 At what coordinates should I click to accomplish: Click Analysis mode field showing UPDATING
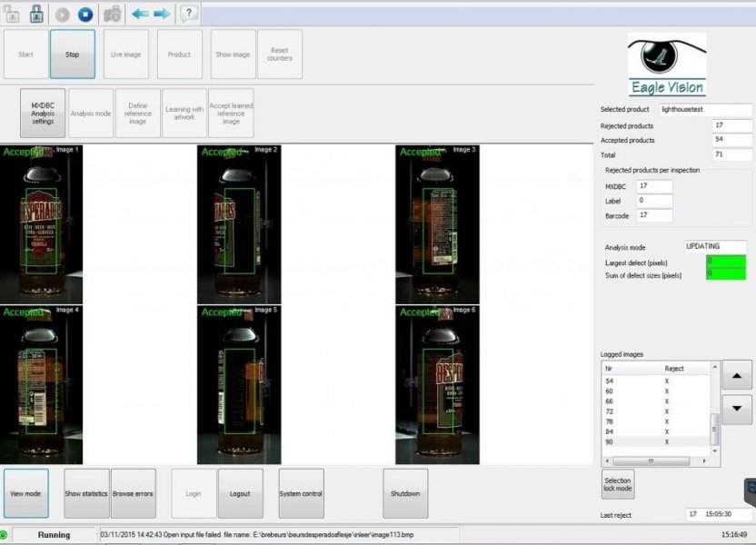click(715, 246)
